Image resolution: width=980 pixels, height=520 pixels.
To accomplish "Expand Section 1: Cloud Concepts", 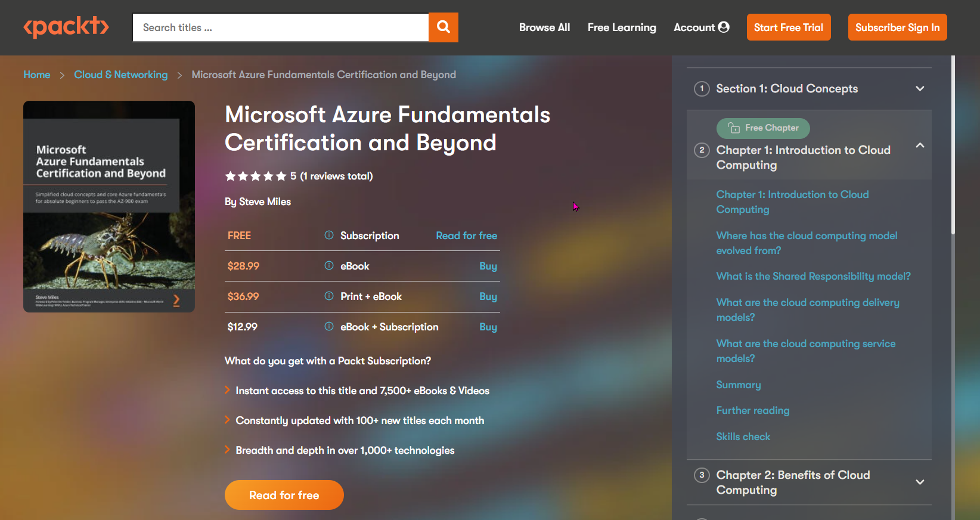I will [920, 89].
